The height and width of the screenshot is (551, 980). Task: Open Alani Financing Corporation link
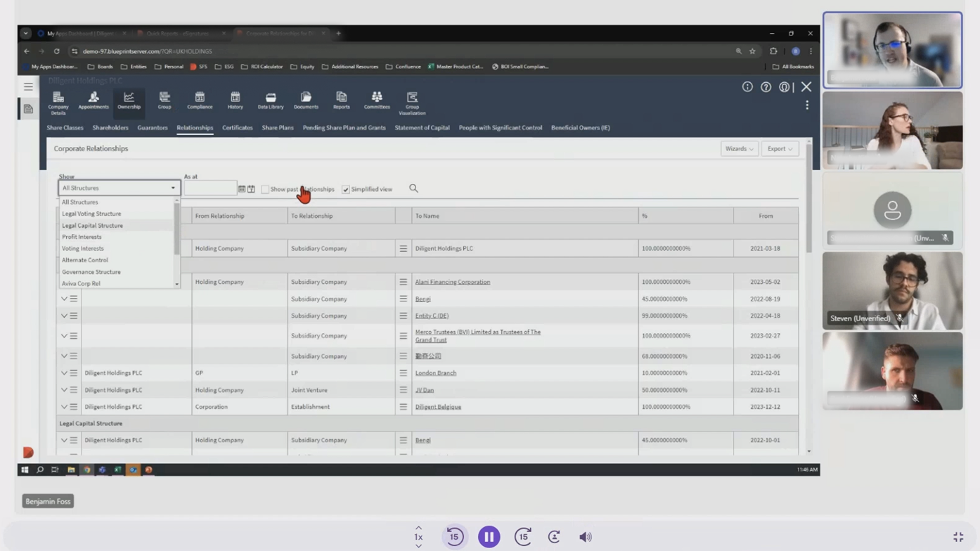(453, 282)
